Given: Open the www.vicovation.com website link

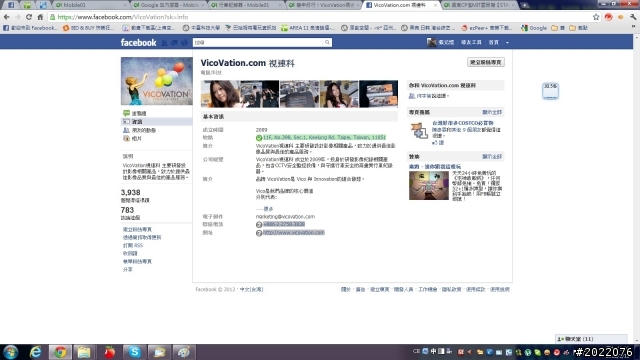Looking at the screenshot, I should [294, 233].
